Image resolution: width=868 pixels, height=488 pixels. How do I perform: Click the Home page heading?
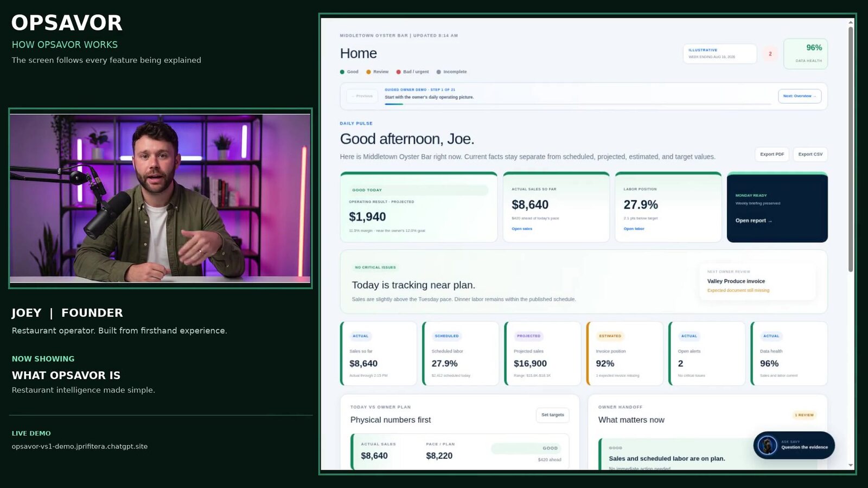click(x=359, y=53)
